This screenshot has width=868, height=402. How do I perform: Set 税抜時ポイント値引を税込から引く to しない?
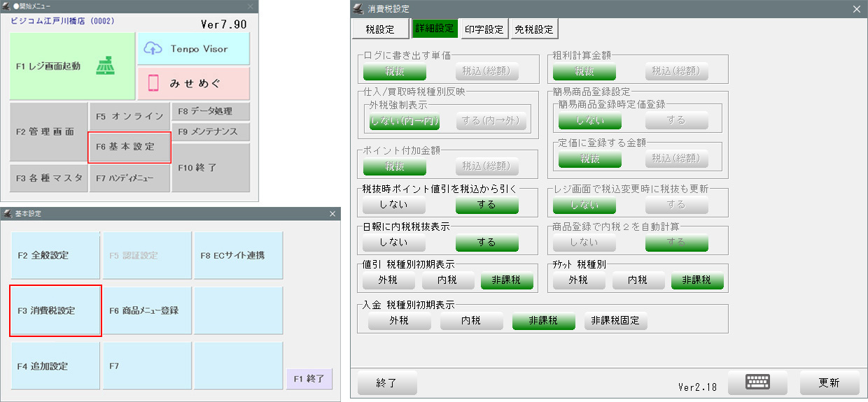click(x=395, y=205)
